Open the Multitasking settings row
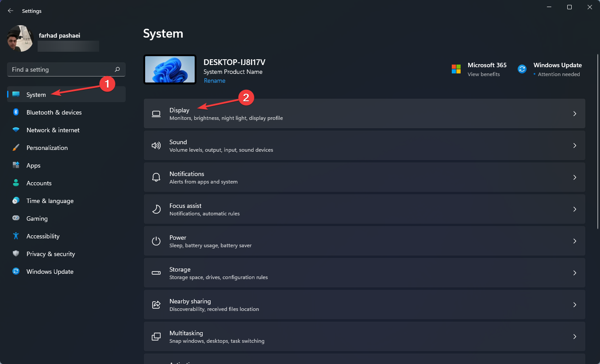The height and width of the screenshot is (364, 600). click(x=365, y=336)
